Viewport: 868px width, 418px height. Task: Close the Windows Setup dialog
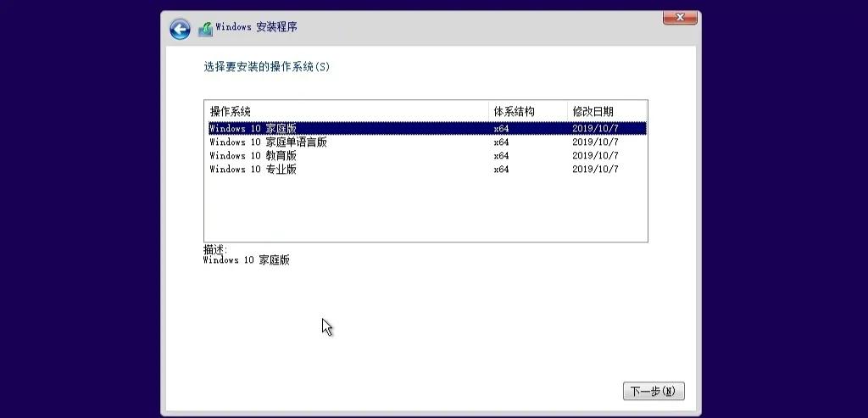(680, 18)
